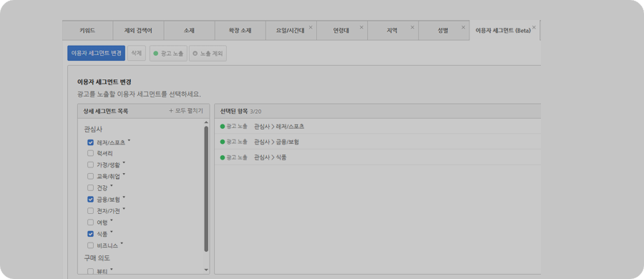This screenshot has width=644, height=279.
Task: Close the 성별 tab with its X
Action: click(463, 27)
